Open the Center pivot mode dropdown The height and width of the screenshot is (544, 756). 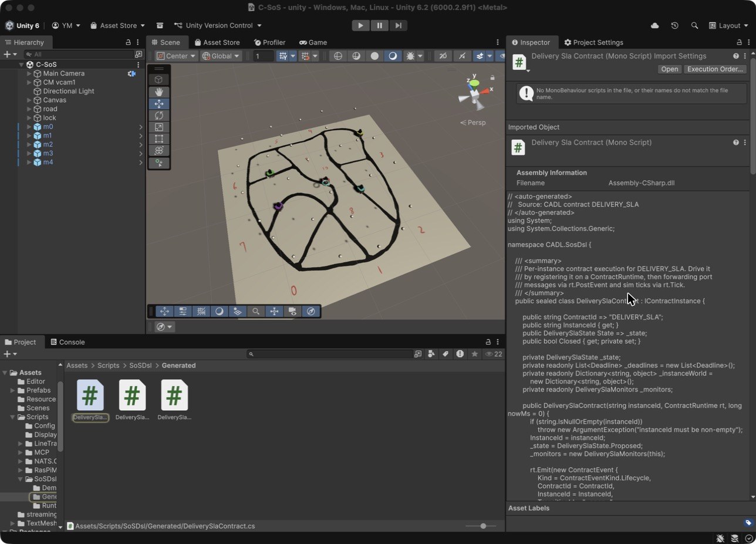[x=176, y=56]
